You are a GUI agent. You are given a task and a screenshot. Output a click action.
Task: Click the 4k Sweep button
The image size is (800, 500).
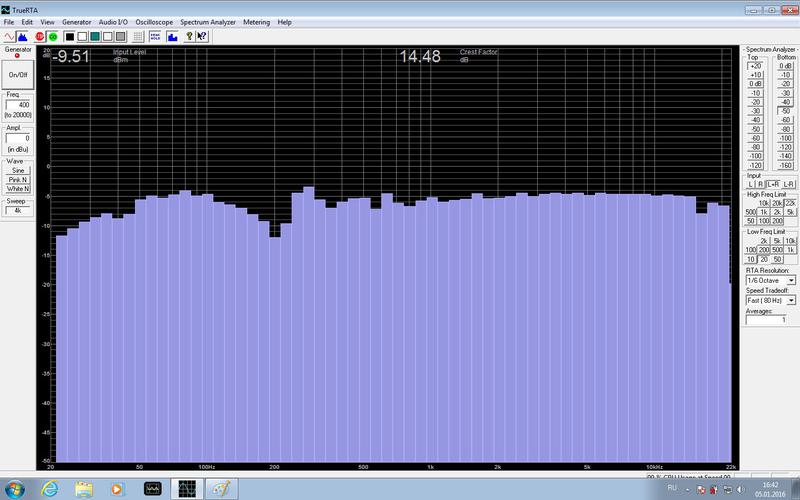(x=18, y=210)
